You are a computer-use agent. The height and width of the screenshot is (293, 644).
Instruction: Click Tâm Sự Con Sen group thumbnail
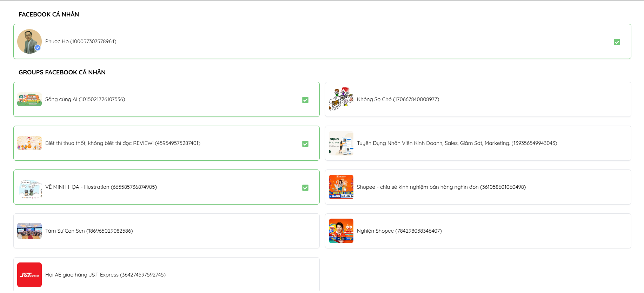tap(29, 231)
